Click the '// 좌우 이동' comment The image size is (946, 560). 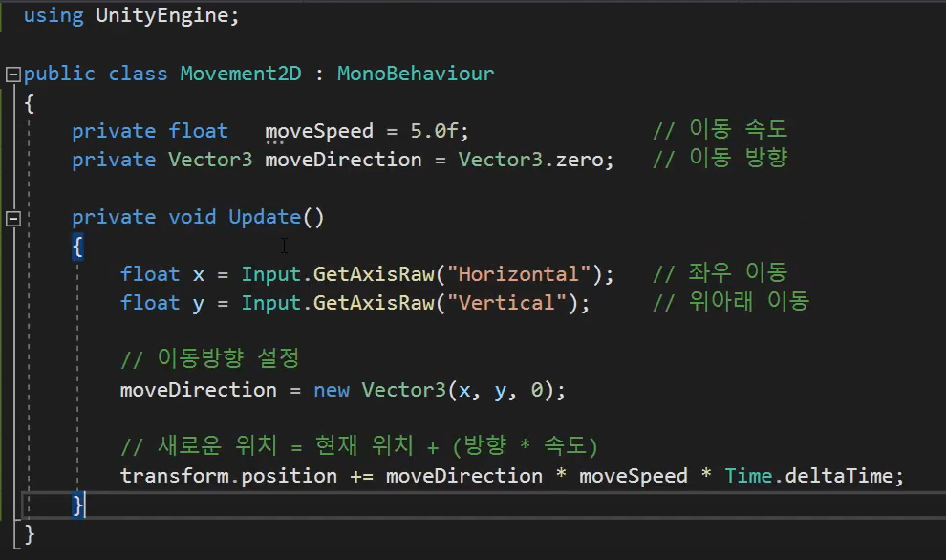click(720, 272)
